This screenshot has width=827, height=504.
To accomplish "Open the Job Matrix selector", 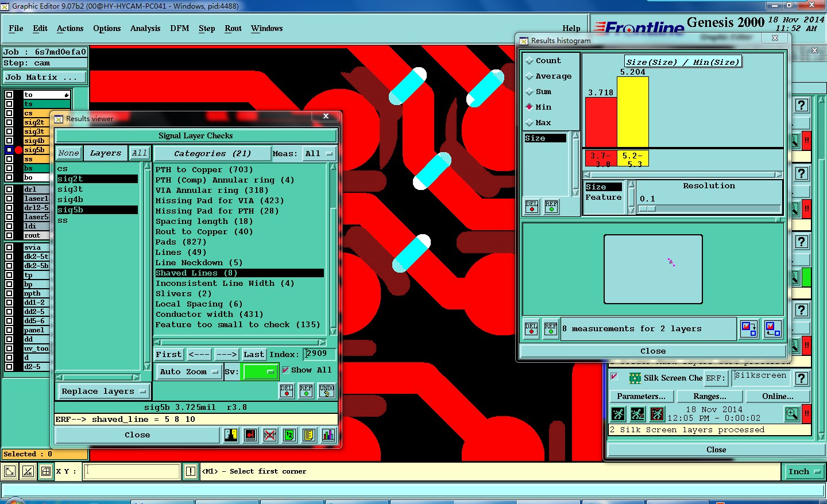I will tap(45, 77).
